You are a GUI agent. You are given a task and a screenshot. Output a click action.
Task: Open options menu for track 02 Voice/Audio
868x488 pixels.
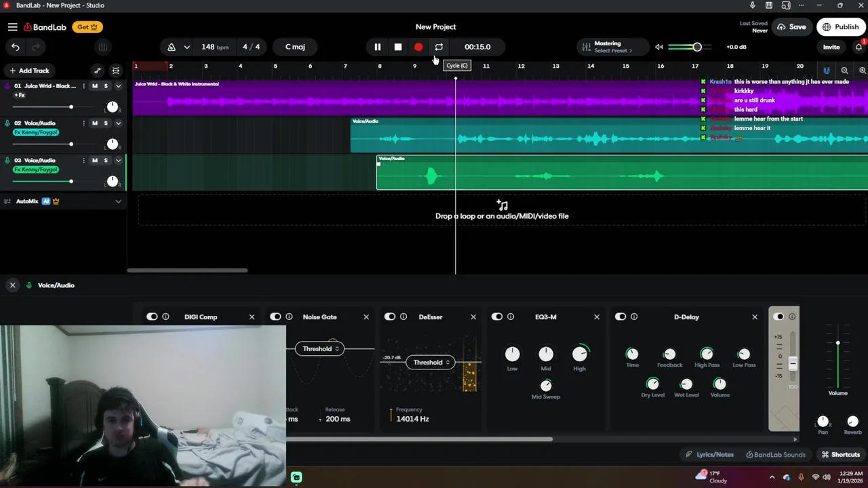(84, 123)
